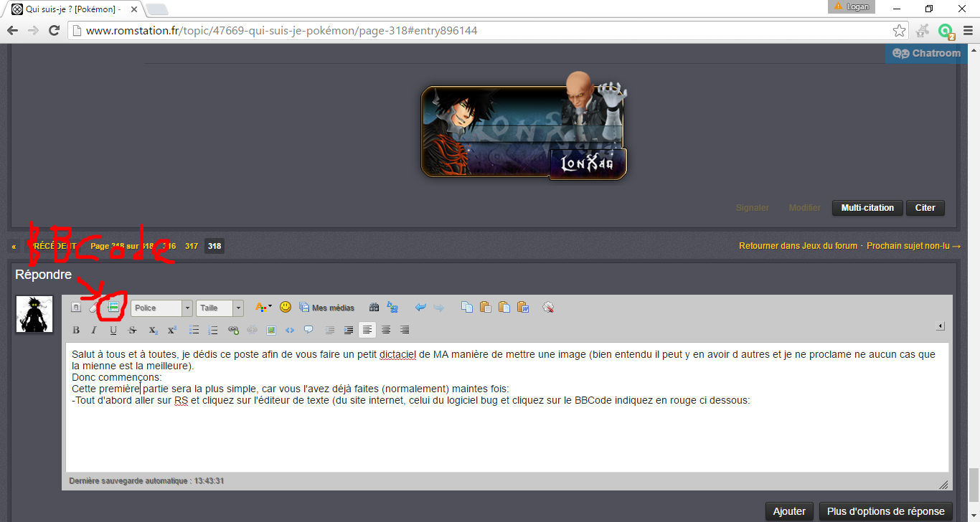Screen dimensions: 980x522
Task: Click the Undo arrow
Action: coord(420,308)
